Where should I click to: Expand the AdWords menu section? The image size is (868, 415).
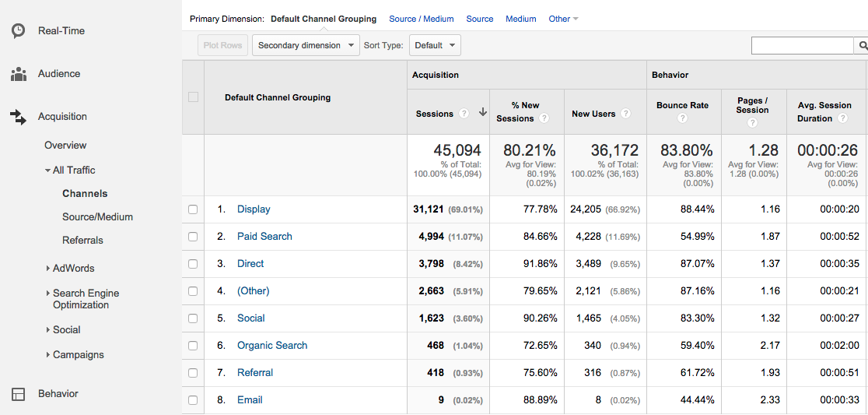click(x=73, y=268)
